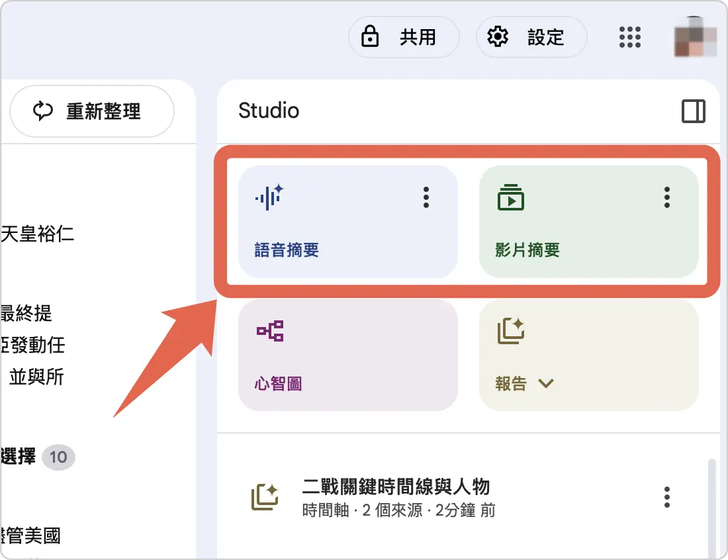Generate 語音摘要 audio overview card
This screenshot has width=728, height=560.
pyautogui.click(x=347, y=222)
